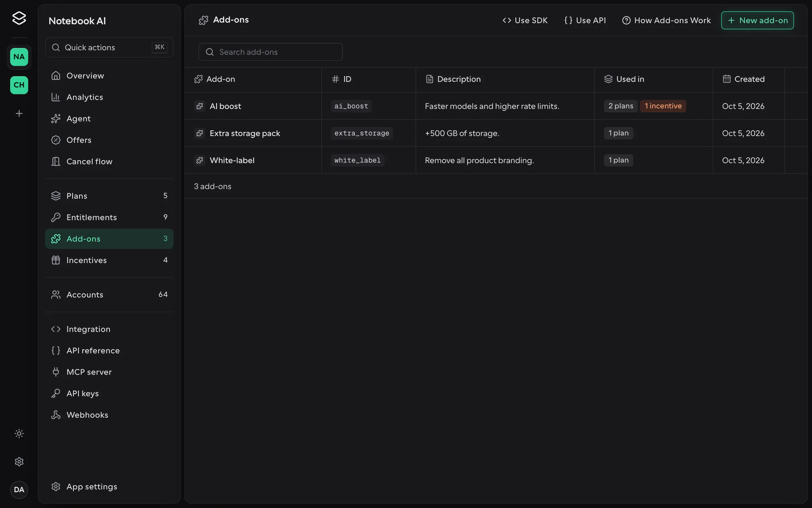Open Cancel flow page

coord(109,161)
